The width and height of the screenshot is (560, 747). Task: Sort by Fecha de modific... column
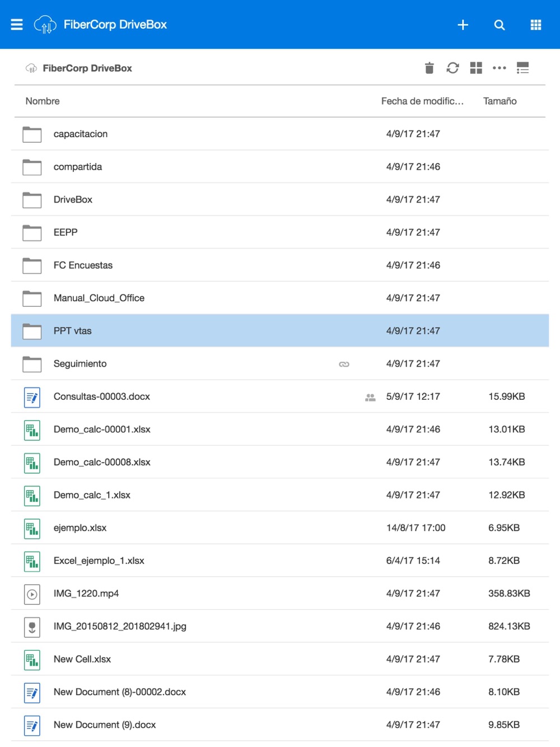point(422,101)
